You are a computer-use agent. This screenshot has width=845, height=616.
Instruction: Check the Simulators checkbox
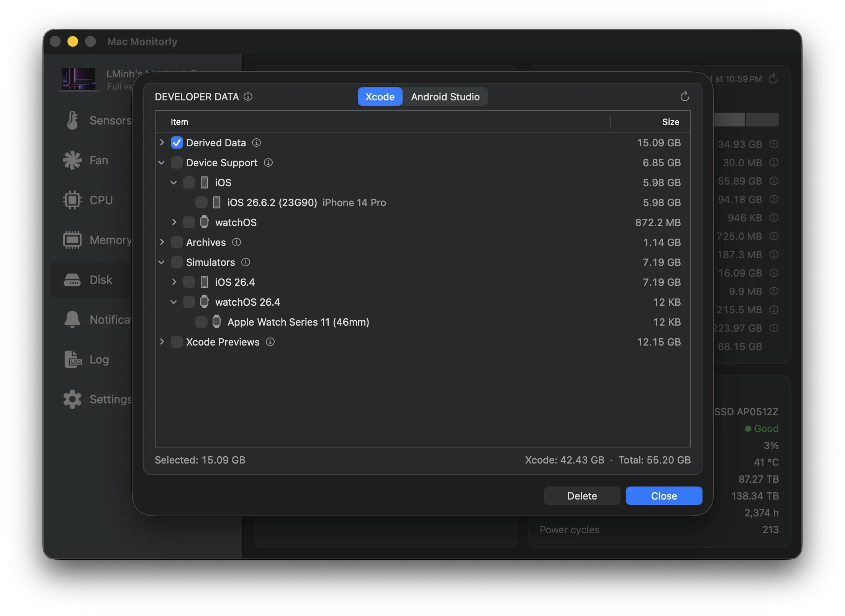tap(177, 262)
